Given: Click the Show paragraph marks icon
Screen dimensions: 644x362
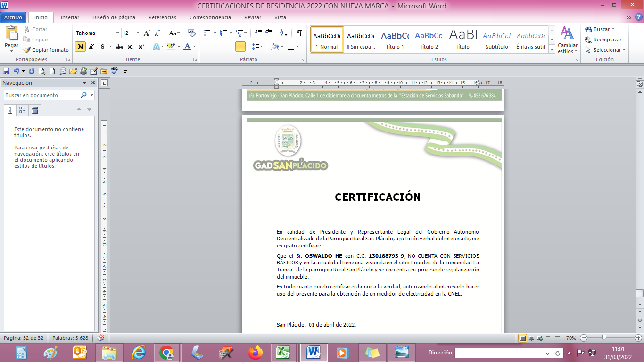Looking at the screenshot, I should pos(299,33).
